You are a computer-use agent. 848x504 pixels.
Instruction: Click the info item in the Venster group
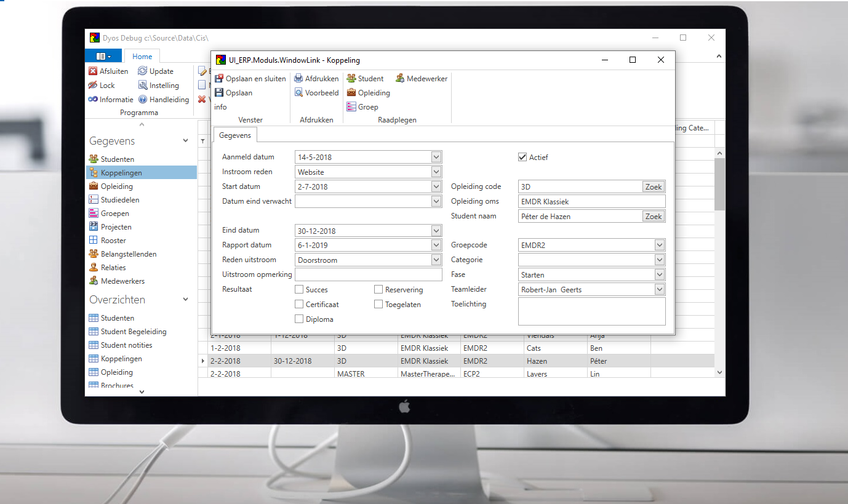pos(220,107)
